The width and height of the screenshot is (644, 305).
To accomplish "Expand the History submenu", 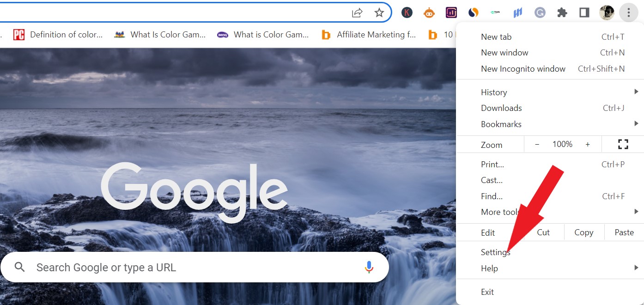I will pyautogui.click(x=494, y=92).
